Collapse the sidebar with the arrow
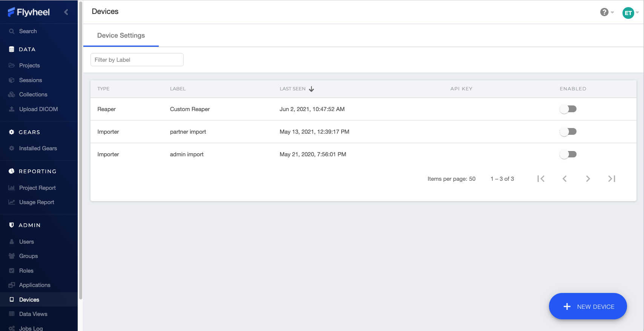This screenshot has width=644, height=331. tap(66, 12)
